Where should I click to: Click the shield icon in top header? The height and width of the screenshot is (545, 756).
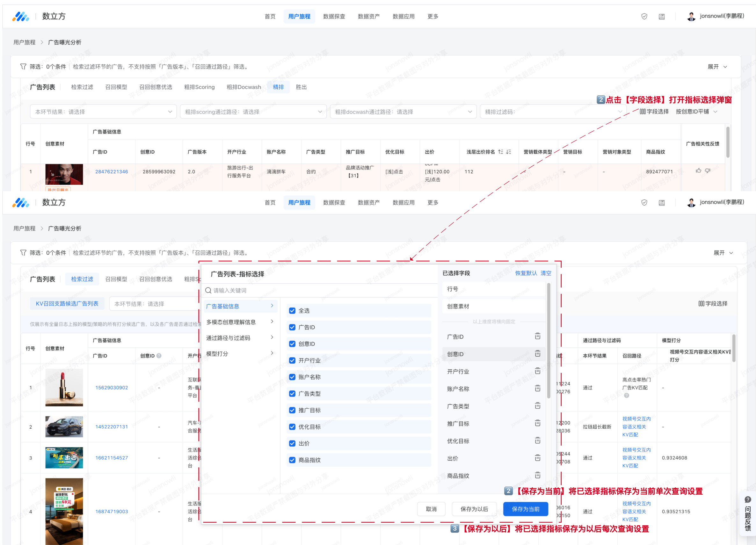coord(644,16)
